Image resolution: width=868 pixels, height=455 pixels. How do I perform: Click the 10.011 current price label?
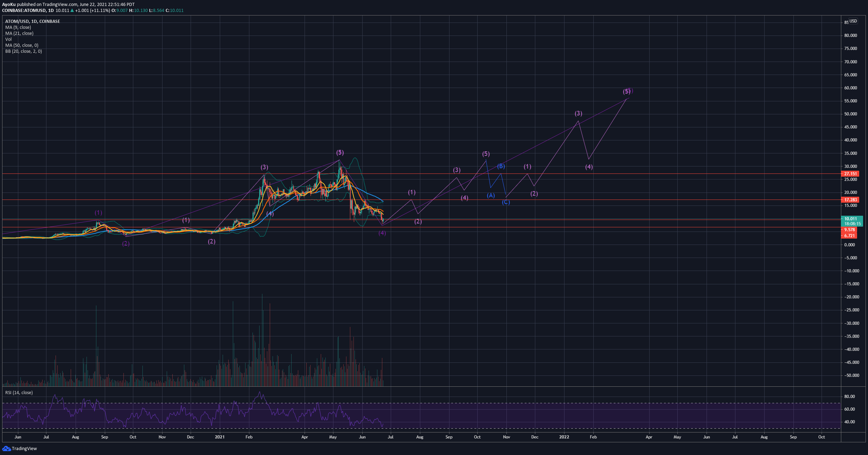(851, 219)
